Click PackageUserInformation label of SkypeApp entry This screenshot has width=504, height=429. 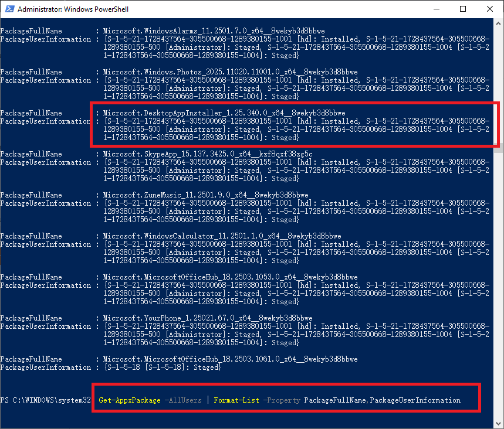[x=46, y=162]
